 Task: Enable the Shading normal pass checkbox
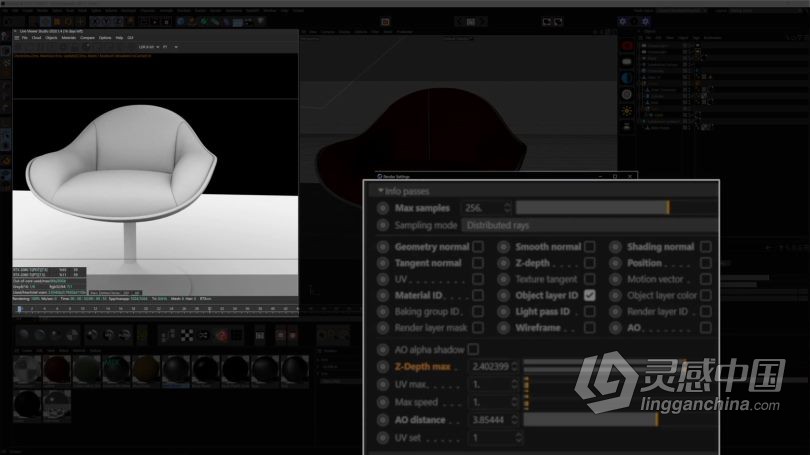[x=706, y=247]
